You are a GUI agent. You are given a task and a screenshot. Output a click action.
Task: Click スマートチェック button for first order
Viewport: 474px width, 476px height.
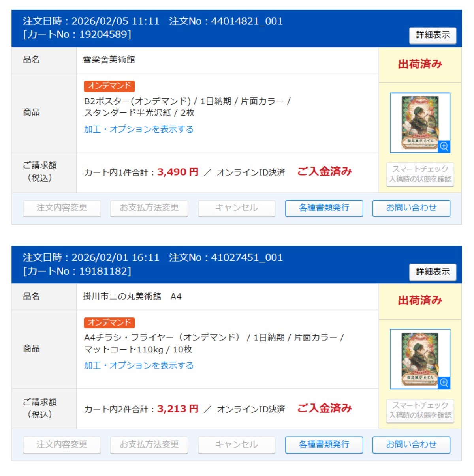[420, 174]
